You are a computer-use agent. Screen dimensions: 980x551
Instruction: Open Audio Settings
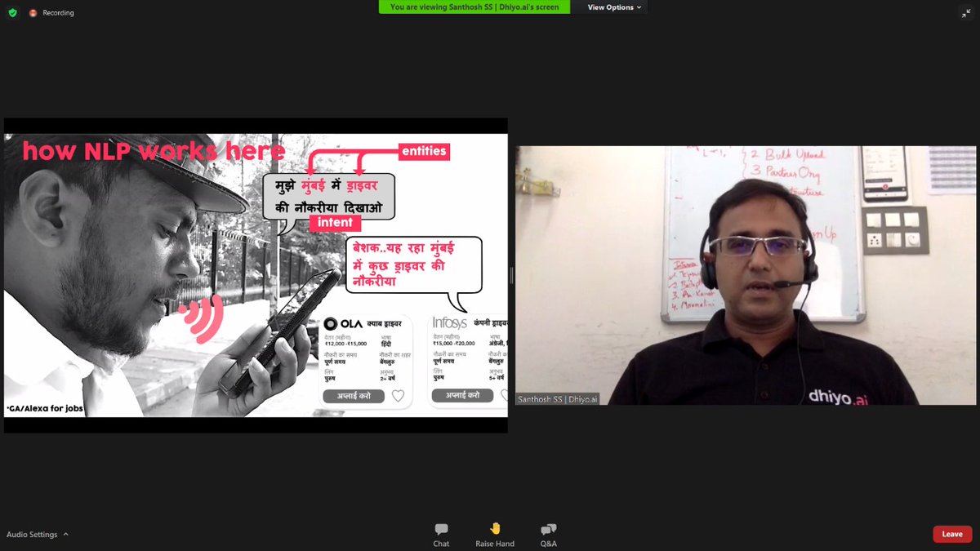coord(32,535)
